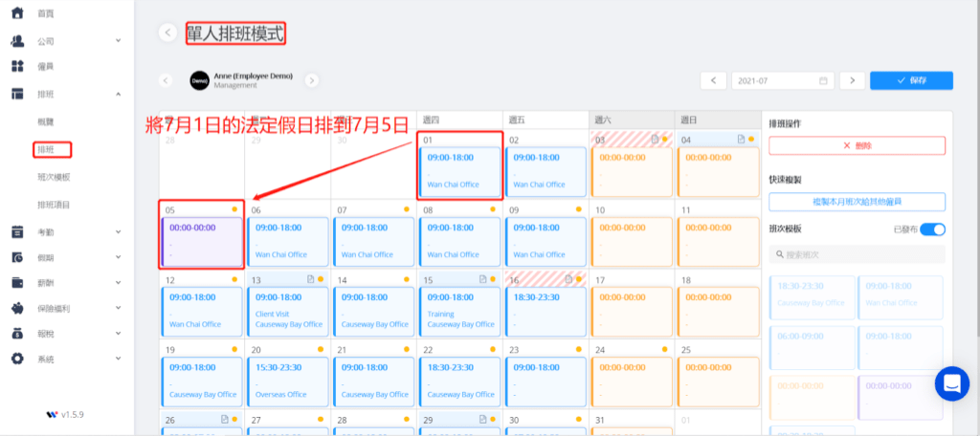The image size is (980, 436).
Task: Expand the 薪酬 menu chevron
Action: tap(118, 283)
